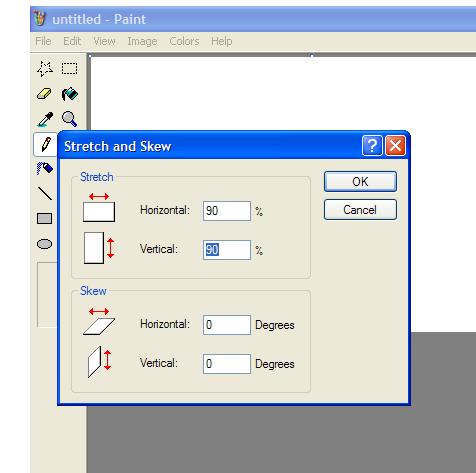This screenshot has width=476, height=473.
Task: Confirm the dialog with OK
Action: [x=360, y=182]
